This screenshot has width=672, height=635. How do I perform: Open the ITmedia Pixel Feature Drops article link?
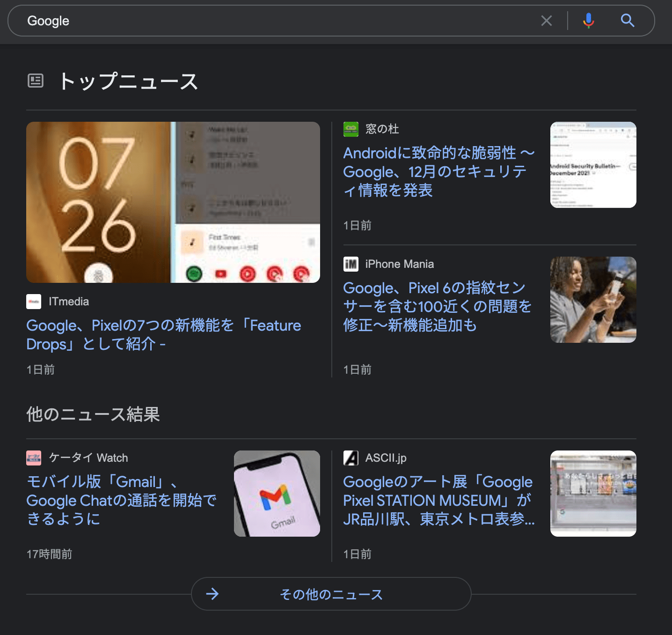tap(164, 335)
